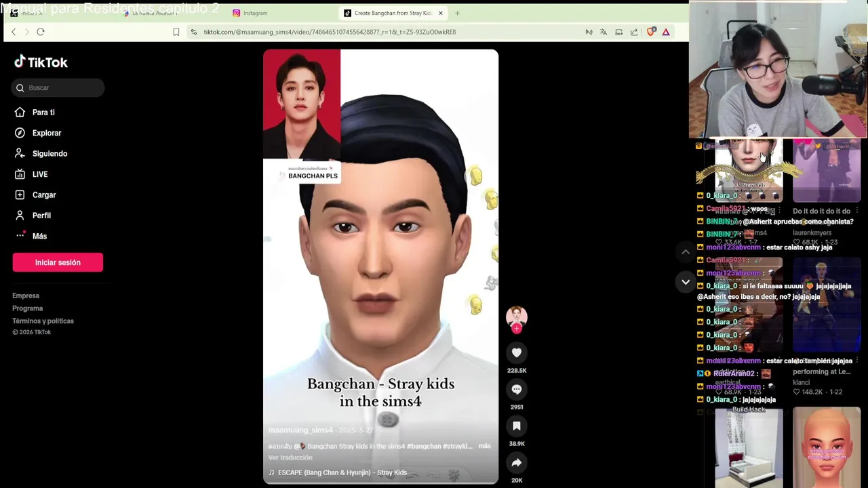Close the Create Bangchan tab
Viewport: 868px width, 488px height.
click(x=441, y=13)
